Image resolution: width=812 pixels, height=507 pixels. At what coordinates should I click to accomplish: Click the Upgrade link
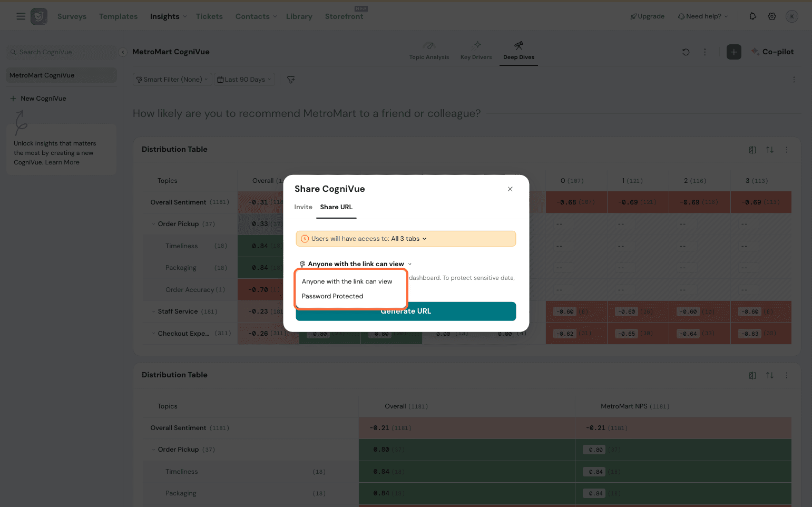tap(647, 16)
